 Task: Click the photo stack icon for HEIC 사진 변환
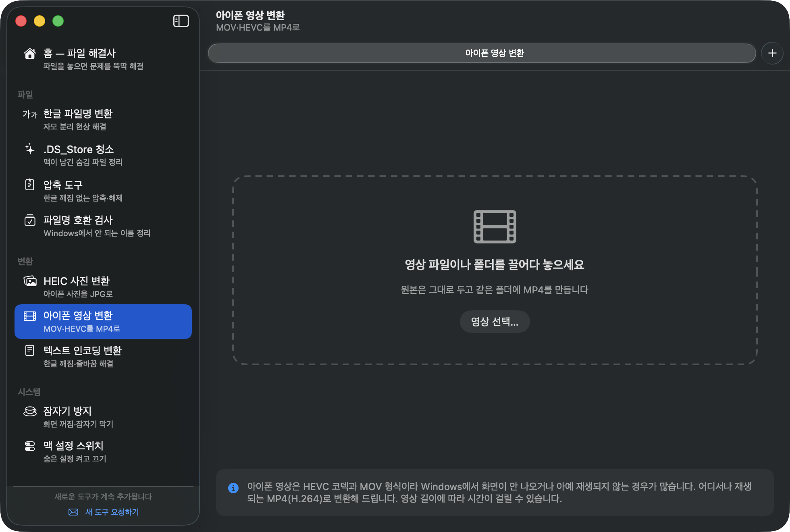(30, 281)
